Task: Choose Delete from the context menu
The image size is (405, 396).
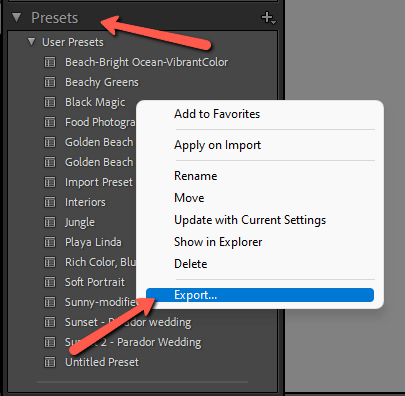Action: point(191,264)
